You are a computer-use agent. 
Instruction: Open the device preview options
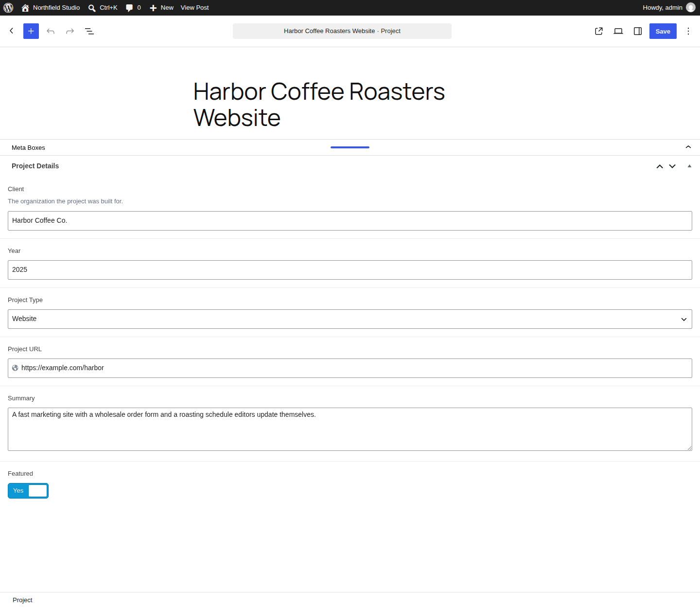(x=618, y=31)
